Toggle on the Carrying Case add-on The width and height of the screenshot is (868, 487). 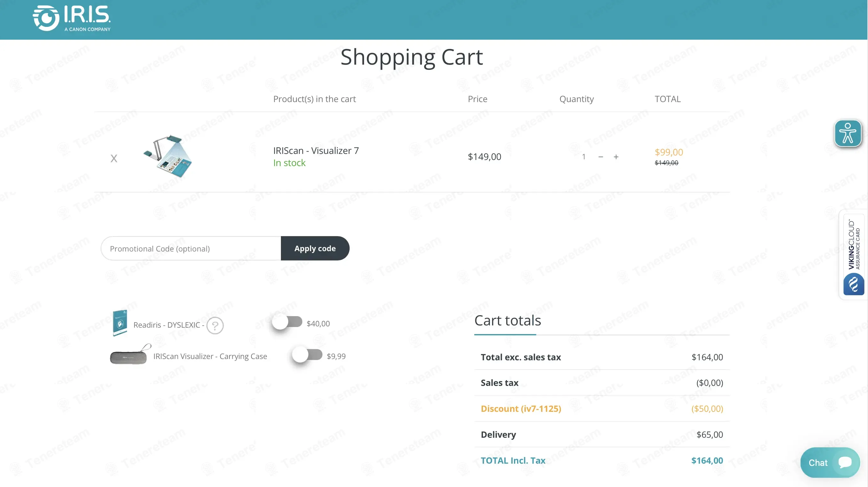pyautogui.click(x=307, y=355)
